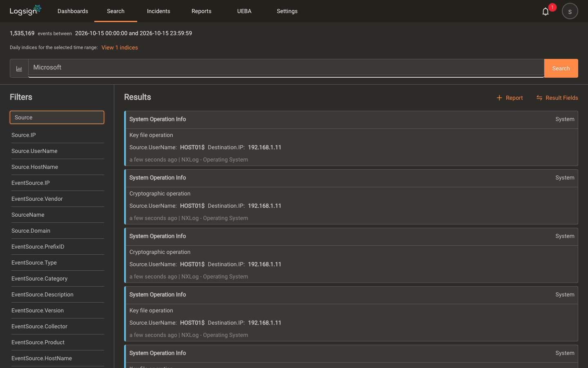Screen dimensions: 588x368
Task: Go to the Dashboards tab
Action: [x=73, y=11]
